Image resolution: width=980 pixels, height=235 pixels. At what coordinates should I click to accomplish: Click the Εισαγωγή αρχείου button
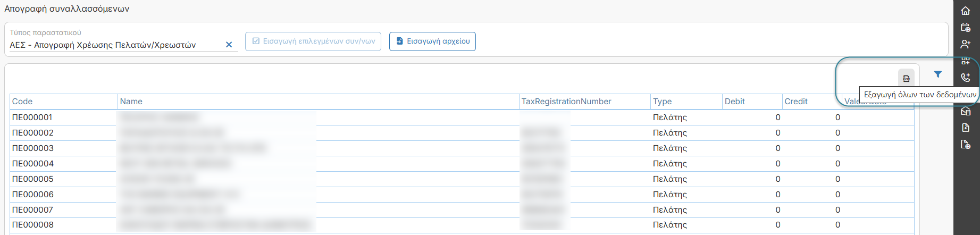tap(432, 41)
